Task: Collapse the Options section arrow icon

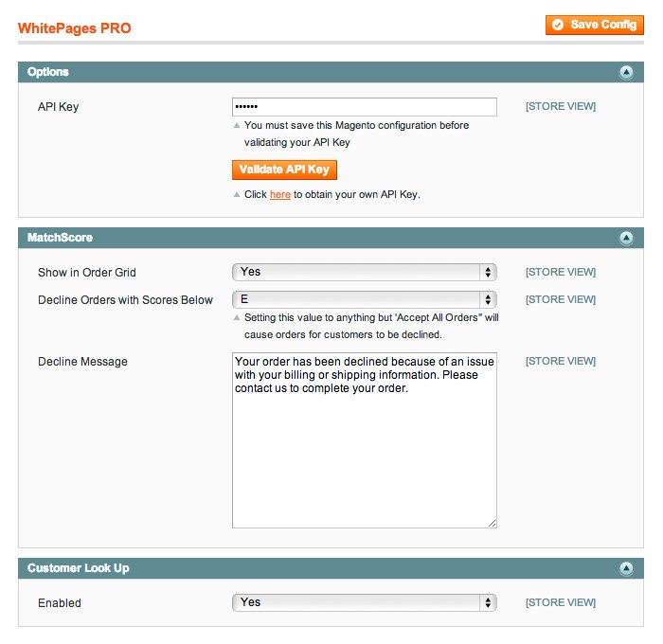Action: click(x=626, y=72)
